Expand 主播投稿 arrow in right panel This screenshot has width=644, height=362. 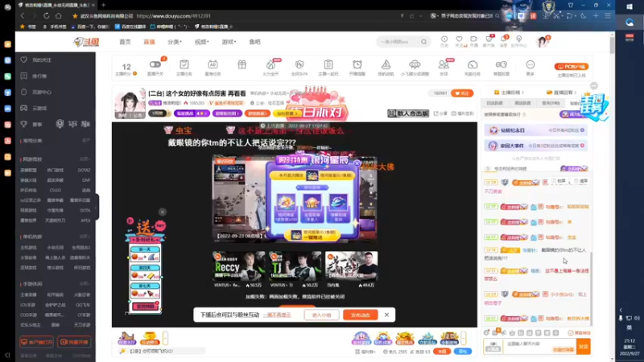522,93
